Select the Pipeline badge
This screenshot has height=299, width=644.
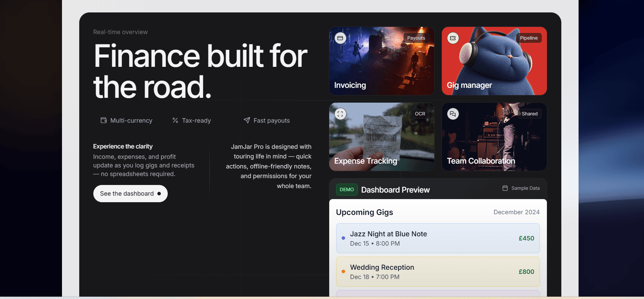pyautogui.click(x=529, y=38)
